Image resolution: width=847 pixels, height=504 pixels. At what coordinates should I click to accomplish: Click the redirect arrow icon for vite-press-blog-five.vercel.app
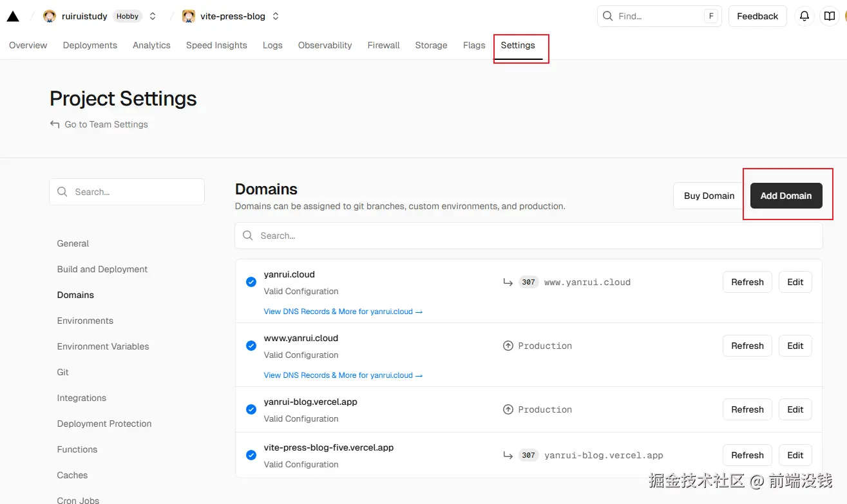click(x=508, y=455)
